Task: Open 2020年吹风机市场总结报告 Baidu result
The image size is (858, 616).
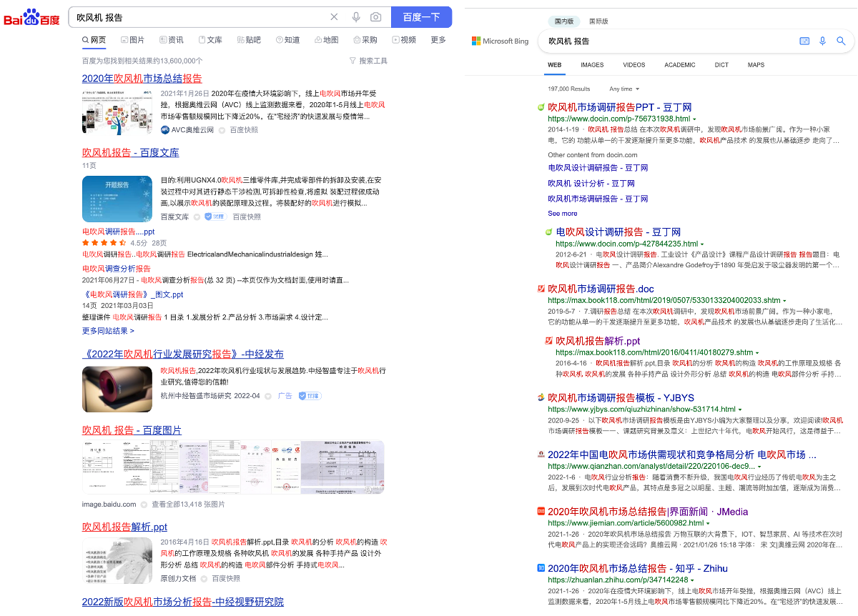Action: pos(142,79)
